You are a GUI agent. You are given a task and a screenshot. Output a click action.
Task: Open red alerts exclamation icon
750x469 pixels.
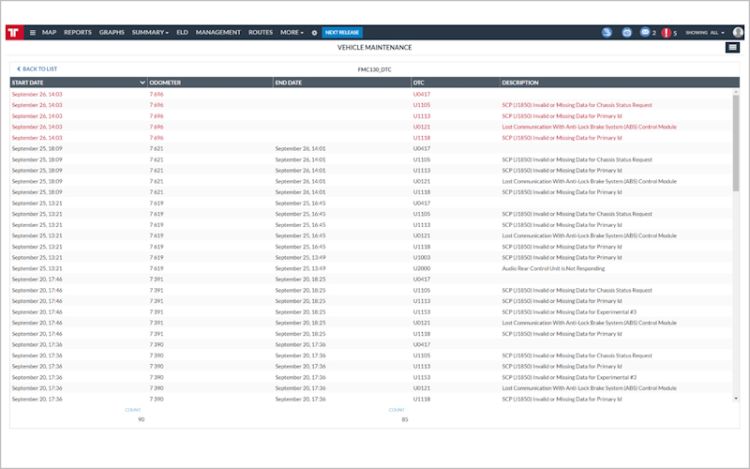tap(666, 32)
